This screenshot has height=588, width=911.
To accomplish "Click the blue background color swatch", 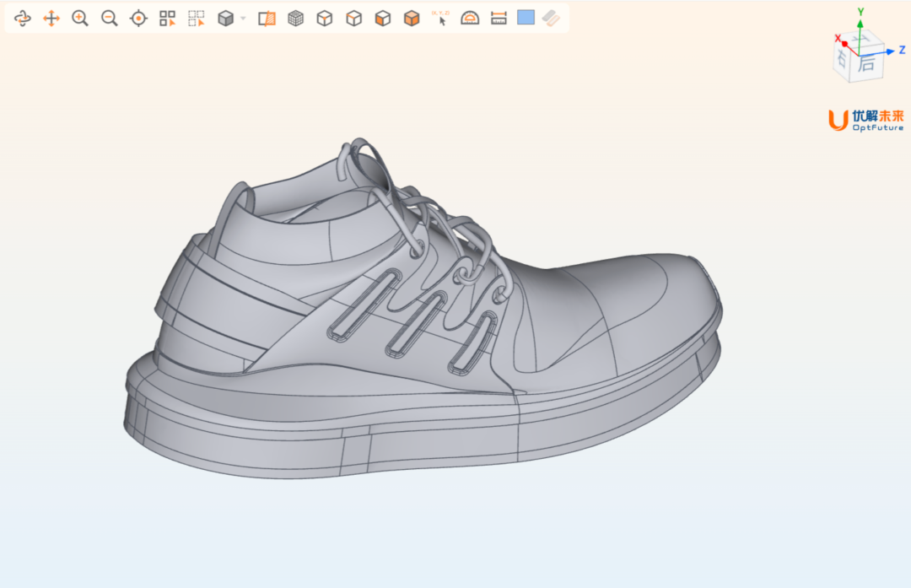I will coord(526,18).
